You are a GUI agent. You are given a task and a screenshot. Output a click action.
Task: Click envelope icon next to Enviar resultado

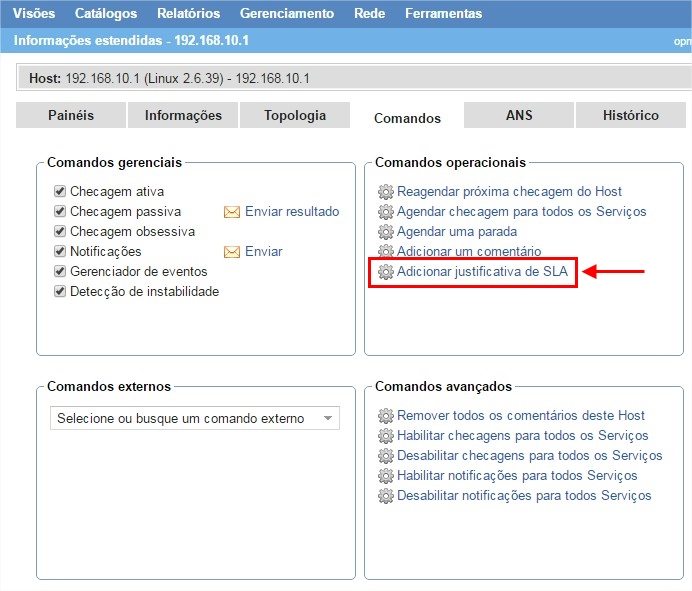click(x=232, y=212)
